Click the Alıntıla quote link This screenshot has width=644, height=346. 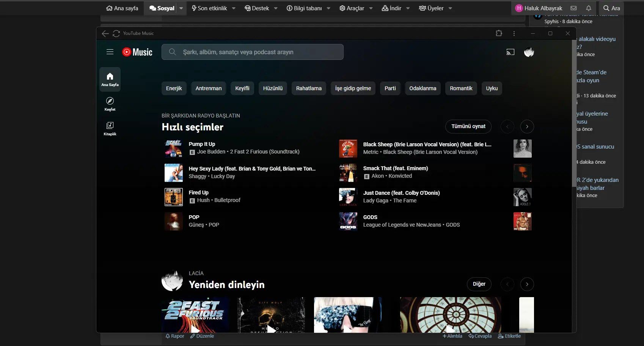(x=452, y=336)
